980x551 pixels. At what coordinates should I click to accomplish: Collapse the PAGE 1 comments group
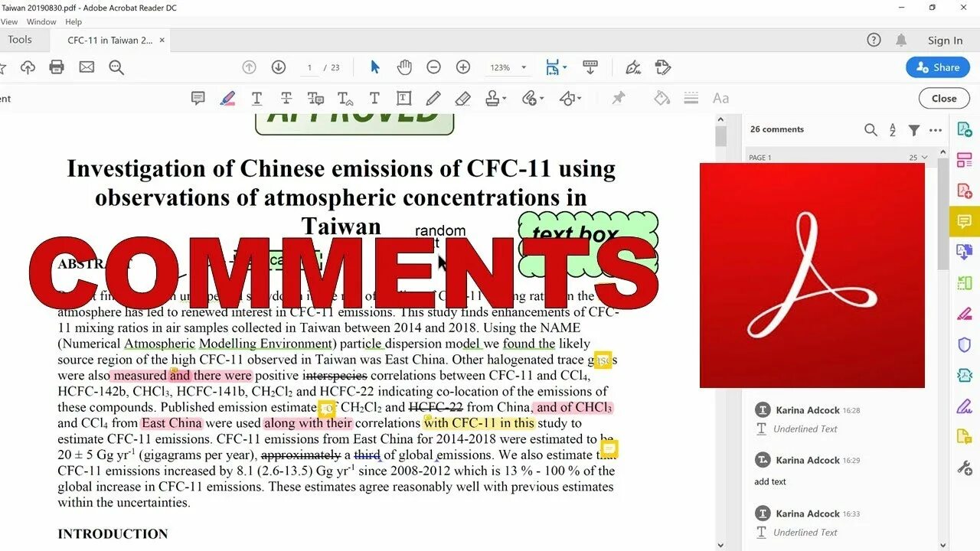pos(924,158)
